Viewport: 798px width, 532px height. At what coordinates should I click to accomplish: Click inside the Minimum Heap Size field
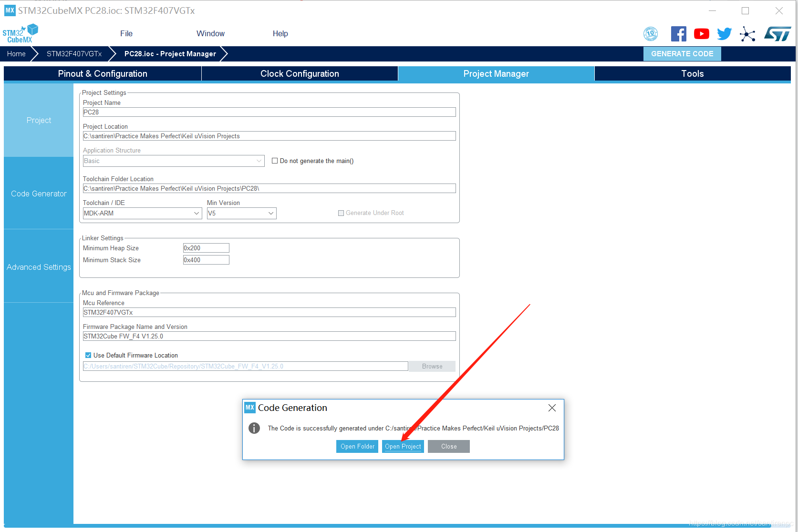[206, 247]
